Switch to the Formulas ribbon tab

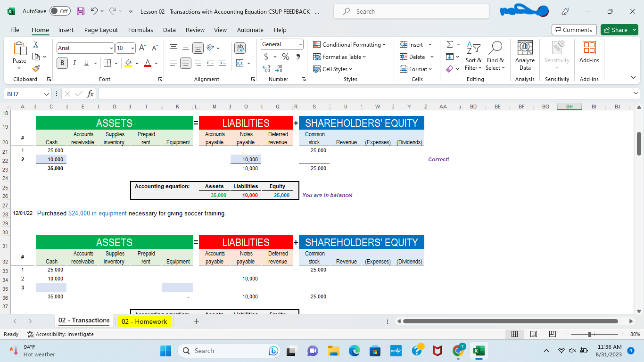pyautogui.click(x=140, y=30)
